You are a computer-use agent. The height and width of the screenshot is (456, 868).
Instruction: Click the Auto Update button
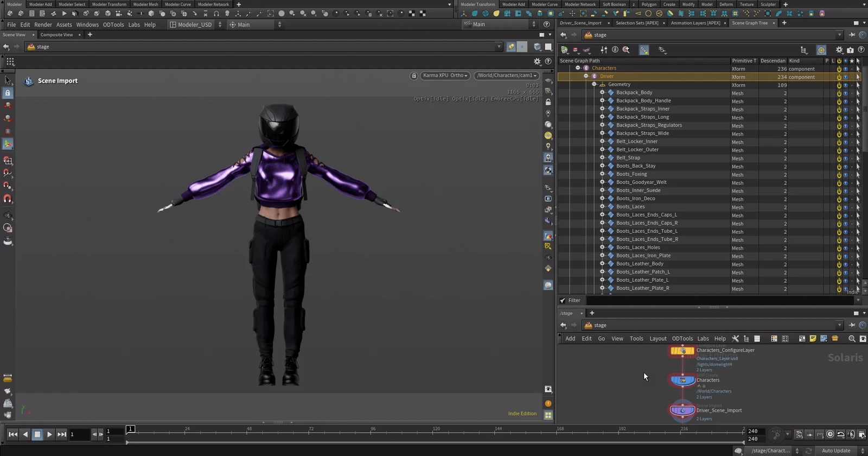(x=836, y=451)
